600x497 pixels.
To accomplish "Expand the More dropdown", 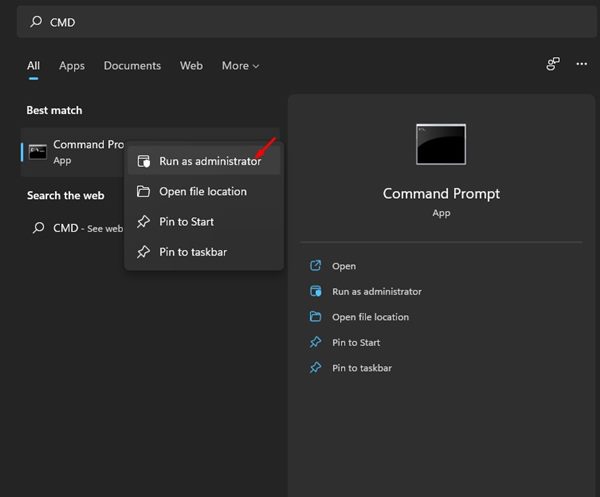I will pos(240,66).
